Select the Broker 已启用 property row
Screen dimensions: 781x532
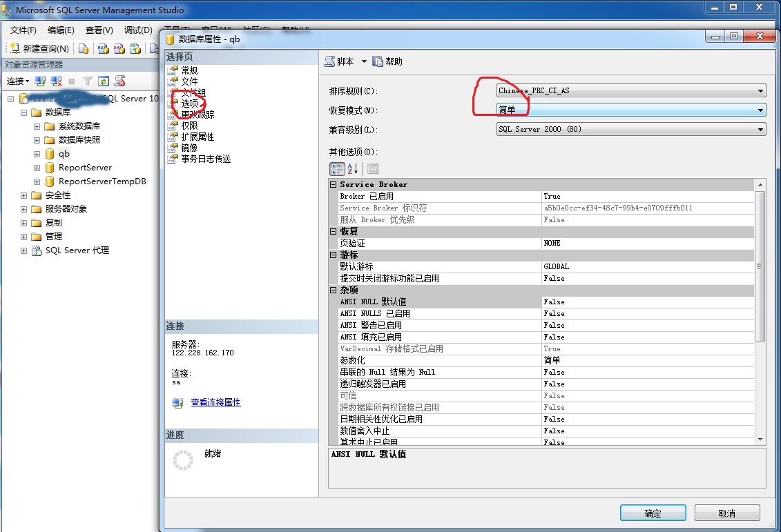click(x=546, y=197)
